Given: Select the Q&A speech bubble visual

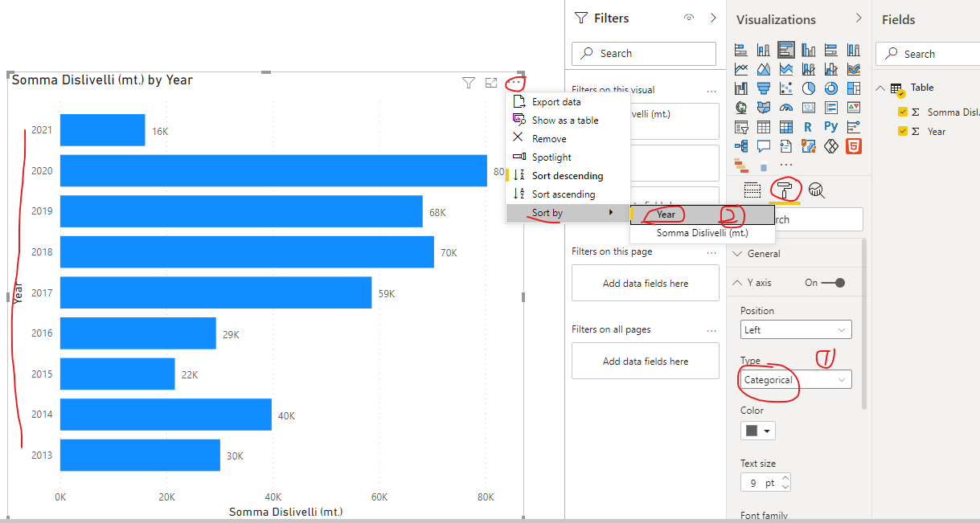Looking at the screenshot, I should pyautogui.click(x=764, y=145).
